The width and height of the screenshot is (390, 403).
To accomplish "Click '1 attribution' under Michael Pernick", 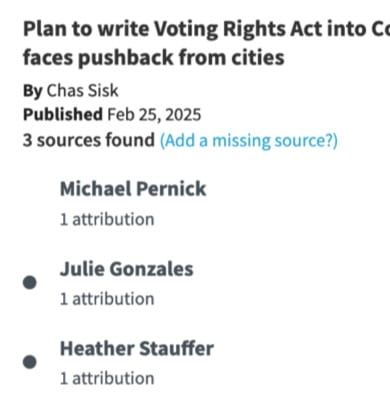I will point(107,219).
